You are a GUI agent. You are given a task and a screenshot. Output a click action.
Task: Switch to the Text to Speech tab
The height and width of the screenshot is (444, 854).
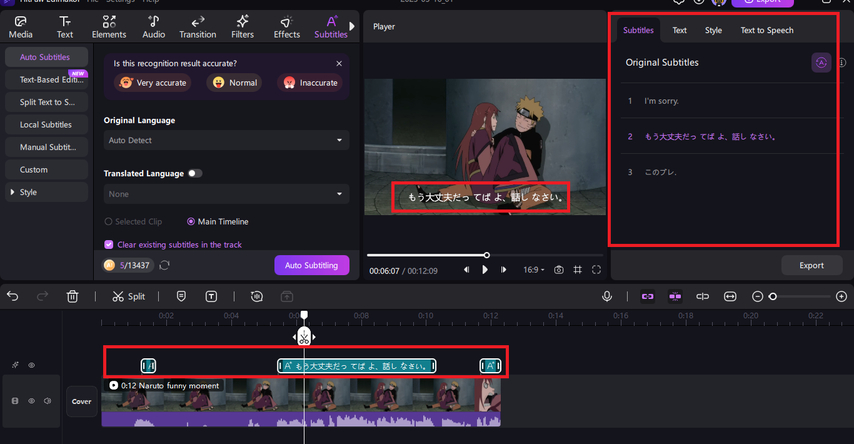click(x=767, y=31)
